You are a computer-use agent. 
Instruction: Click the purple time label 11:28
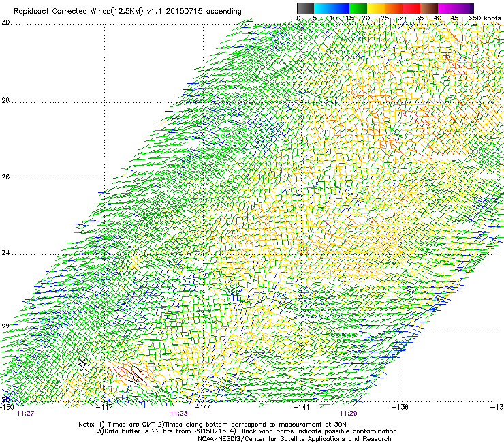tap(178, 414)
